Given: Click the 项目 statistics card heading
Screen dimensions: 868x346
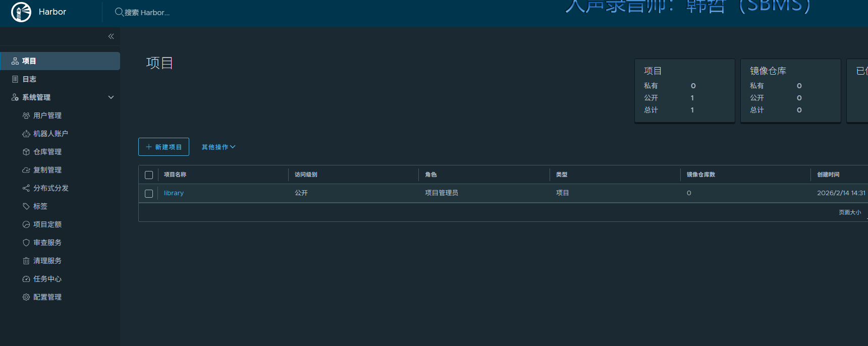Looking at the screenshot, I should pyautogui.click(x=653, y=71).
